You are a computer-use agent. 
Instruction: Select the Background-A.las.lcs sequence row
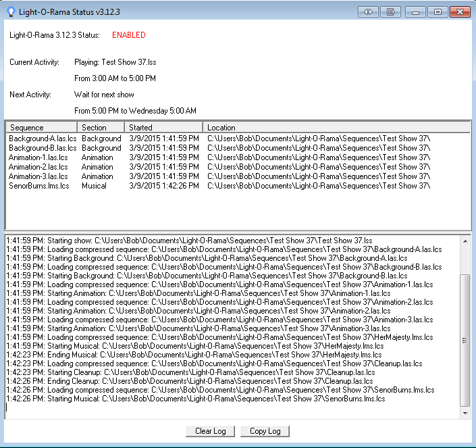pyautogui.click(x=238, y=139)
